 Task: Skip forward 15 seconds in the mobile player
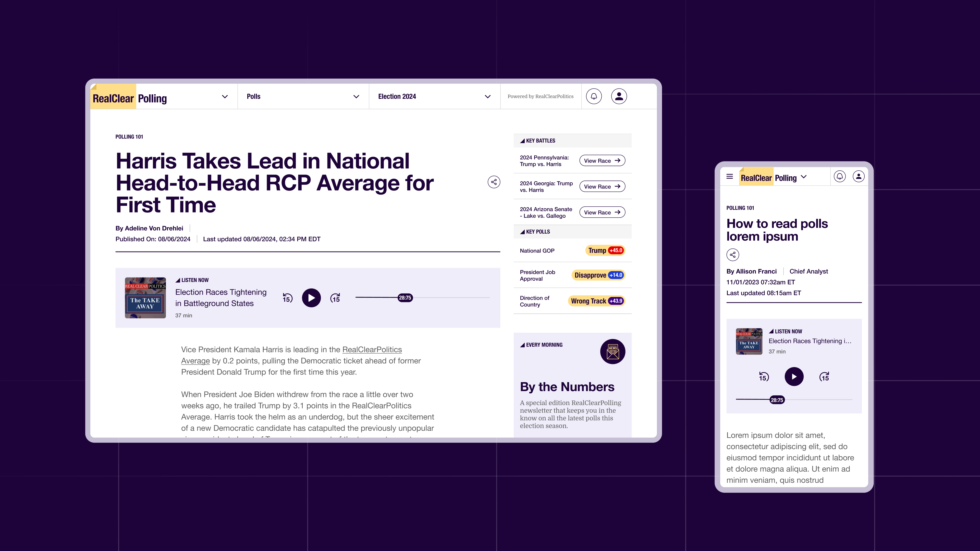pos(824,377)
